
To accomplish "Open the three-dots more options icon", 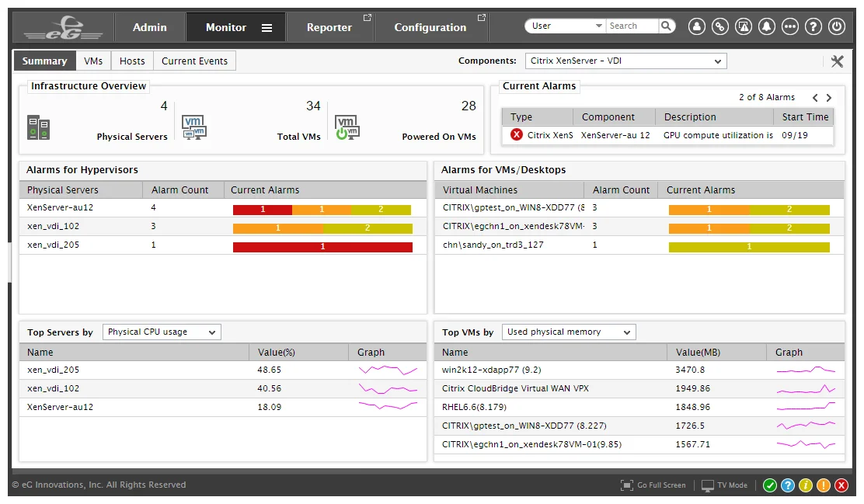I will tap(789, 26).
